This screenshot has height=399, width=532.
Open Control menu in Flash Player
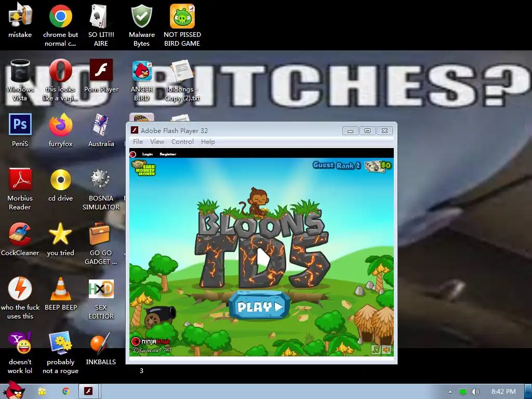(182, 141)
